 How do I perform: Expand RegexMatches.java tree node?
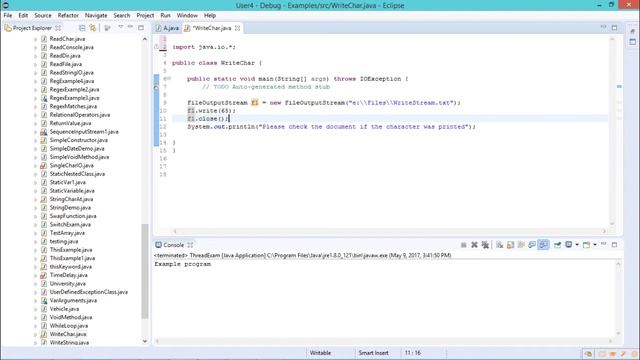(36, 107)
